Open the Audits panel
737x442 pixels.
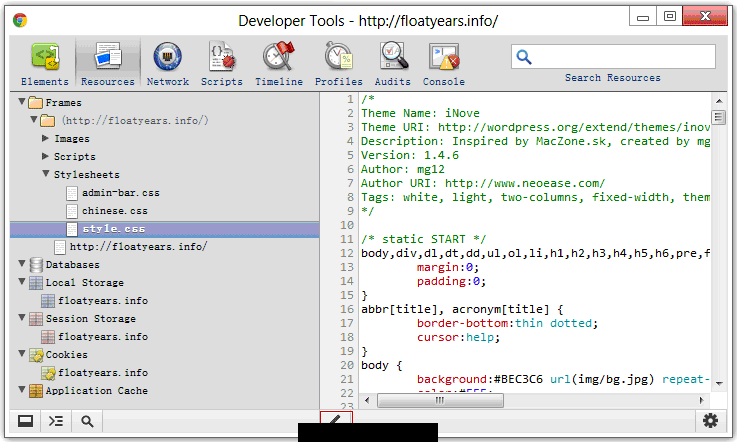click(393, 64)
